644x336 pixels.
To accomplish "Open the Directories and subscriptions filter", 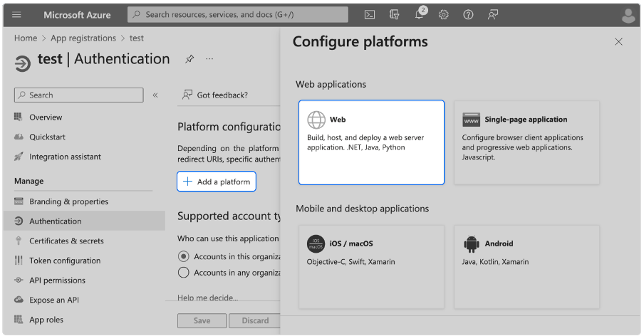I will pos(395,14).
